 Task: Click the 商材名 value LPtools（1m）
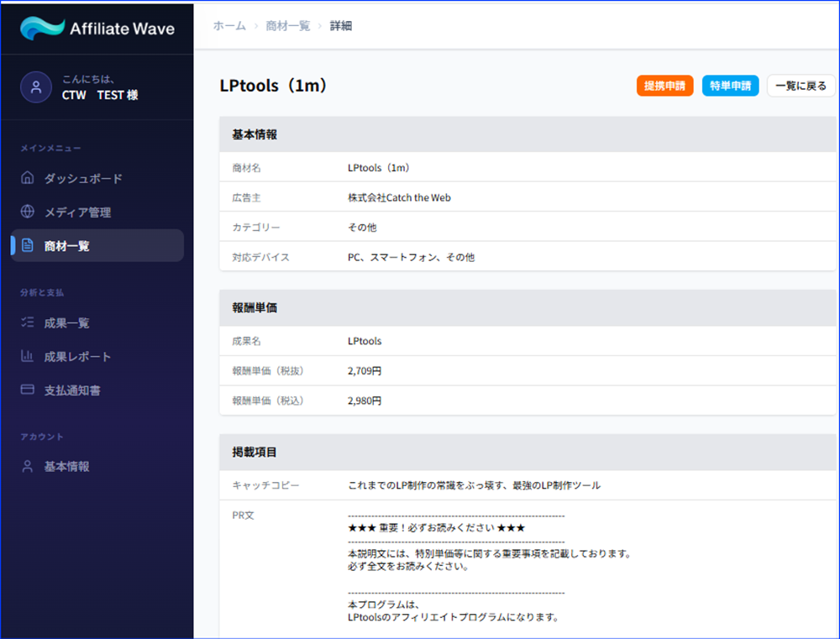[379, 168]
